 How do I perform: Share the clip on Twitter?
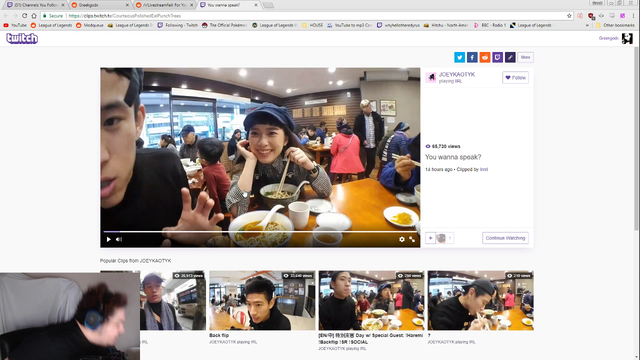click(460, 58)
